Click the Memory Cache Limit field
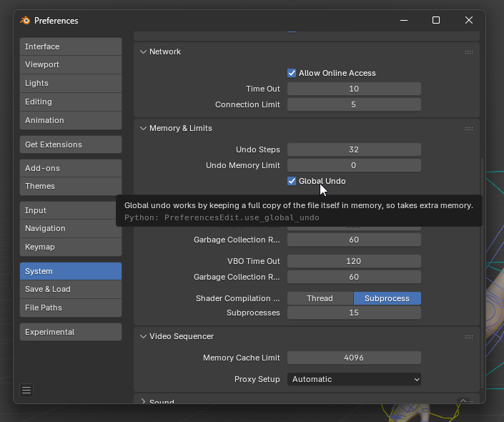Viewport: 504px width, 422px height. (354, 358)
